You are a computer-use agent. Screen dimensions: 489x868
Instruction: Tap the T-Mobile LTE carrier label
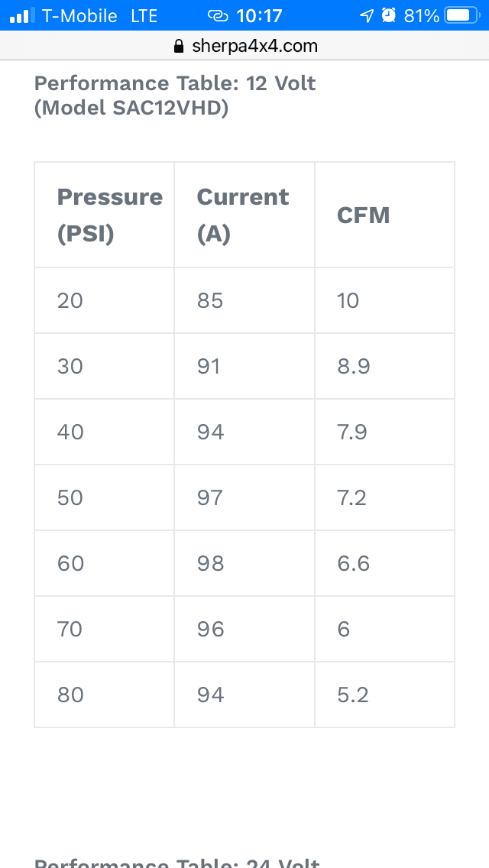coord(99,16)
